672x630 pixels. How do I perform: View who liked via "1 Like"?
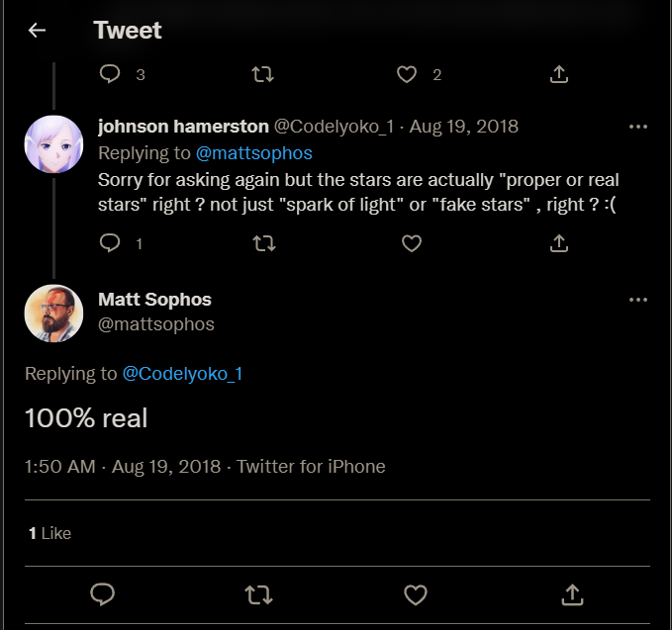click(x=49, y=533)
